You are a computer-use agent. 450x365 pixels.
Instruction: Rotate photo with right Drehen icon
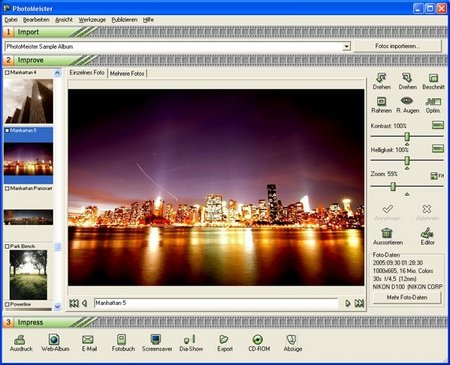click(407, 78)
